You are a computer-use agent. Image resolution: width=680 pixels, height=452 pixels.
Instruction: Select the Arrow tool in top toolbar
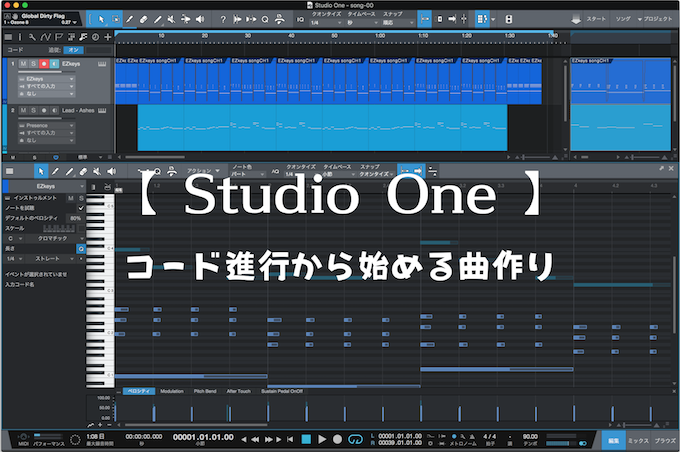(101, 19)
